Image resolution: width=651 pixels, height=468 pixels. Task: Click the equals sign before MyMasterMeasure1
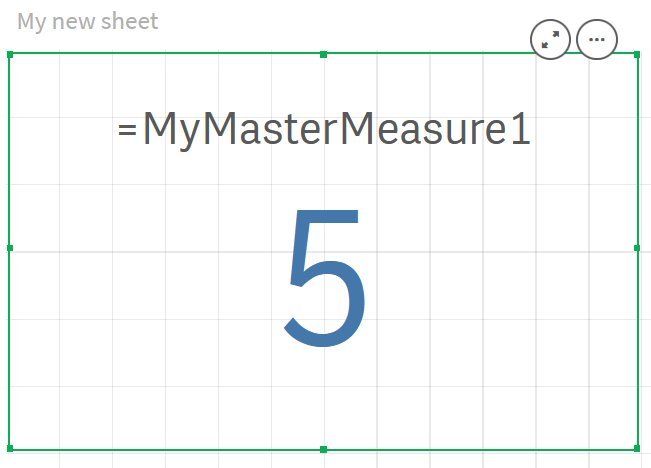127,131
